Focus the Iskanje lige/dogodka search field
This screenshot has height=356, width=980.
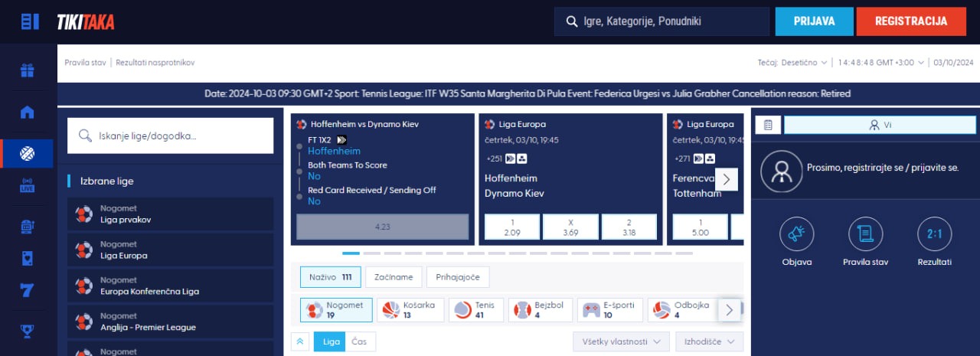tap(170, 136)
